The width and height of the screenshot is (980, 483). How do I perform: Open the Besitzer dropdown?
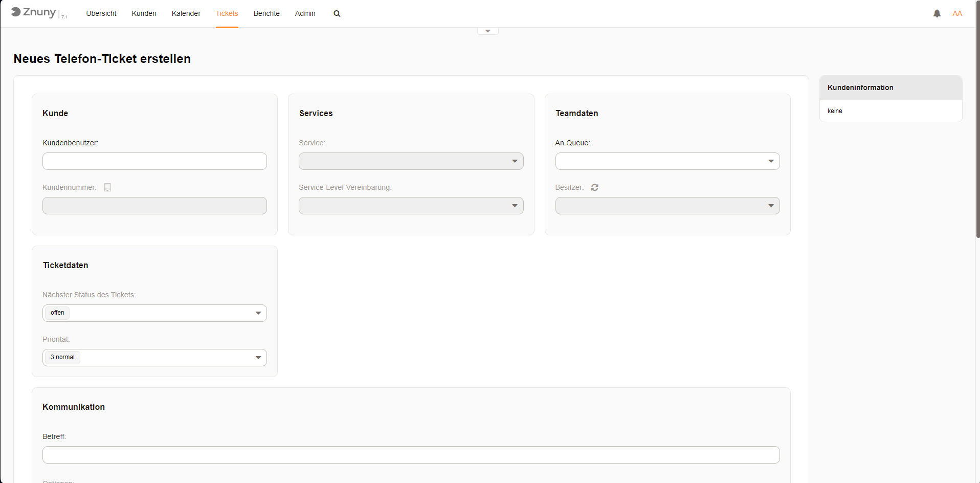pyautogui.click(x=667, y=206)
